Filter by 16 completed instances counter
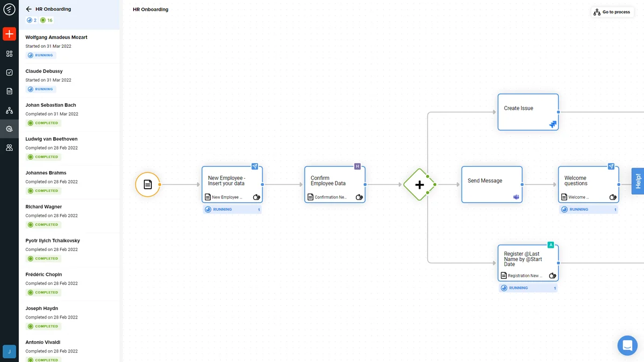 [x=47, y=20]
